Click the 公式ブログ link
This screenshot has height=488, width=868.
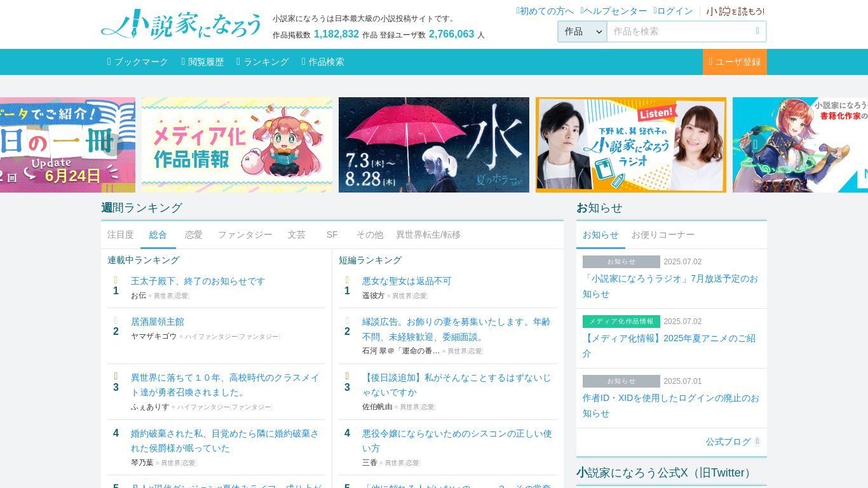coord(728,442)
